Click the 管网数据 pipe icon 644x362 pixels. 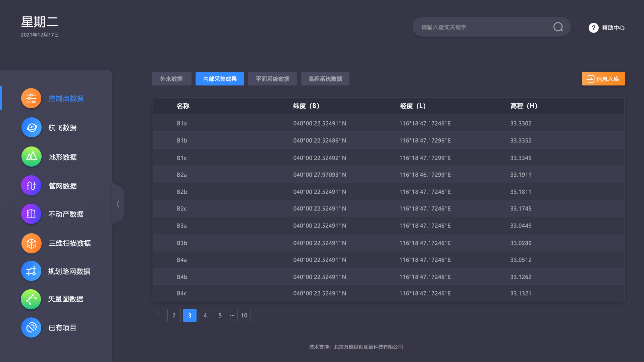pyautogui.click(x=31, y=185)
